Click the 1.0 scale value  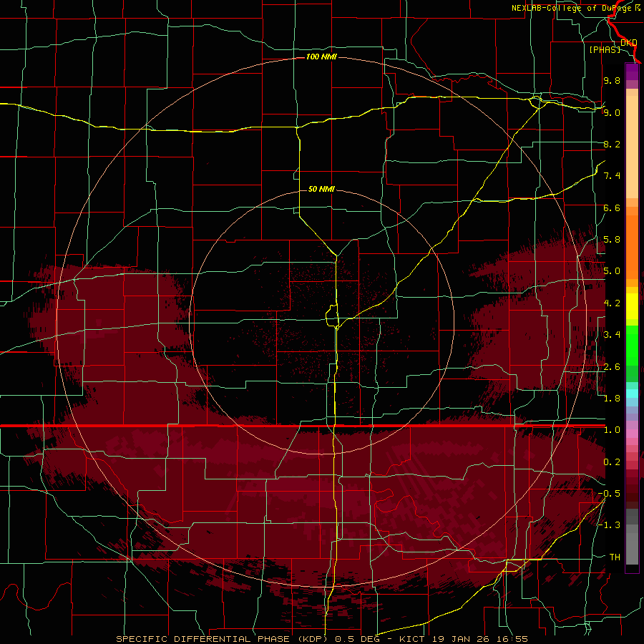click(x=612, y=430)
